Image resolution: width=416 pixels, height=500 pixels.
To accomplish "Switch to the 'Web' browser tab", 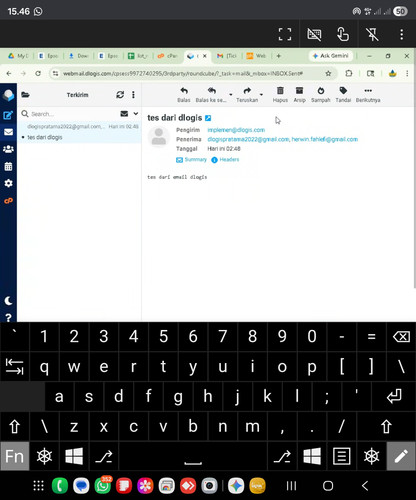I will pyautogui.click(x=256, y=56).
